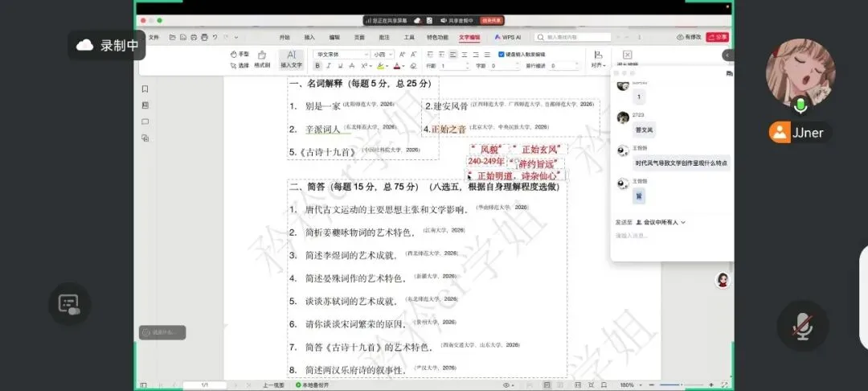
Task: Switch to the 批注 tab
Action: (x=384, y=37)
